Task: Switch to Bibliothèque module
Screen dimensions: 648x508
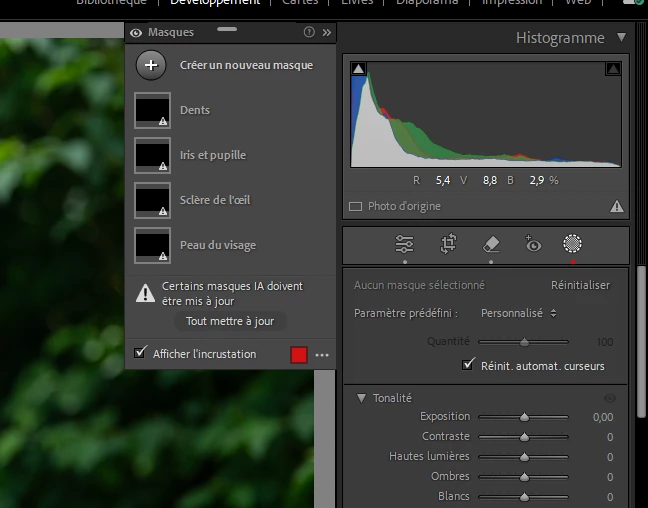Action: pyautogui.click(x=111, y=2)
